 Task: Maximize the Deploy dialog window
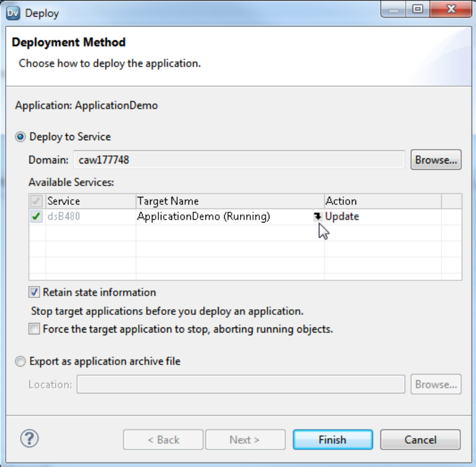[418, 10]
